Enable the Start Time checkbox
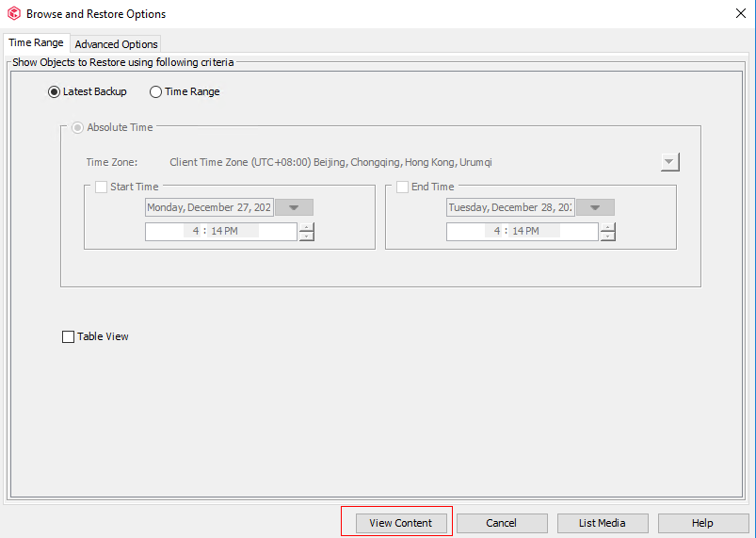Screen dimensions: 756x538 [x=101, y=187]
